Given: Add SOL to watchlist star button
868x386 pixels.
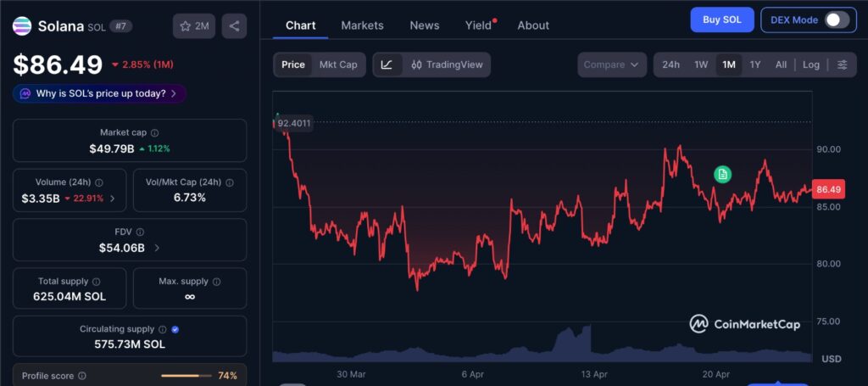Looking at the screenshot, I should point(194,26).
